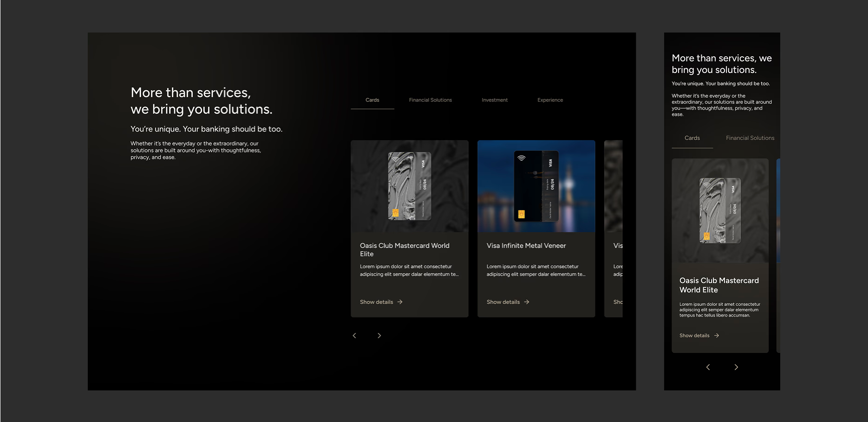Click desktop subheading 'You're unique. Your banking should be too.'
Image resolution: width=868 pixels, height=422 pixels.
point(207,129)
